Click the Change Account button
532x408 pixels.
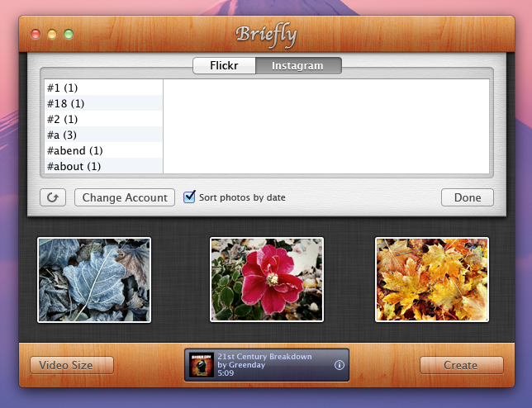(x=125, y=197)
